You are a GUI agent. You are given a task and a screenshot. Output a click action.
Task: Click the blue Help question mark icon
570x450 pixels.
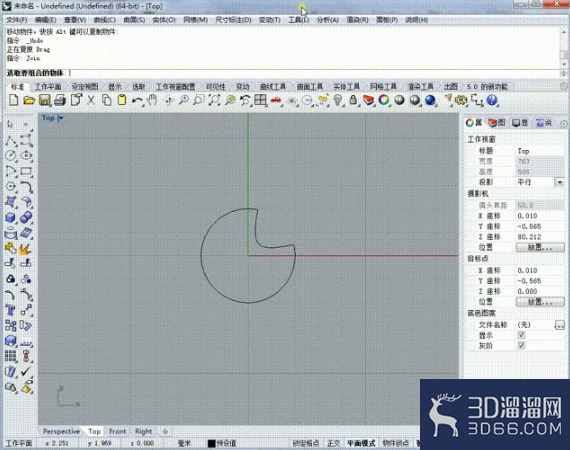[x=492, y=100]
